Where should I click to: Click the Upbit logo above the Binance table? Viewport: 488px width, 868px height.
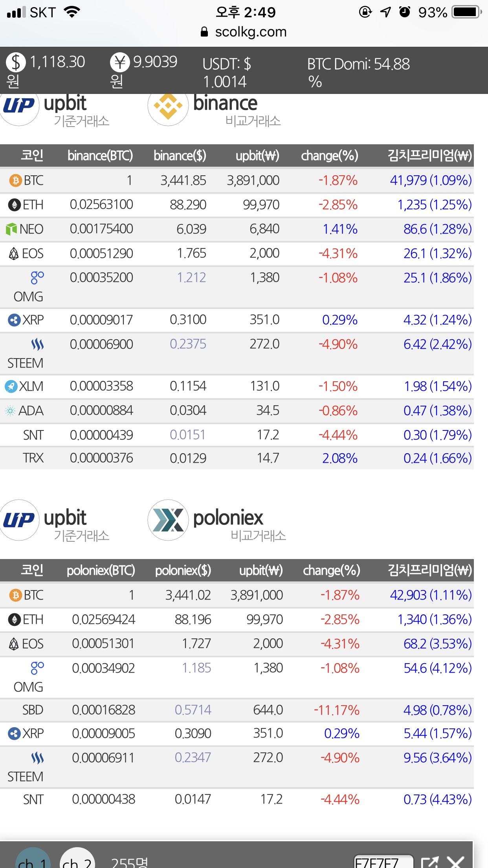click(20, 106)
